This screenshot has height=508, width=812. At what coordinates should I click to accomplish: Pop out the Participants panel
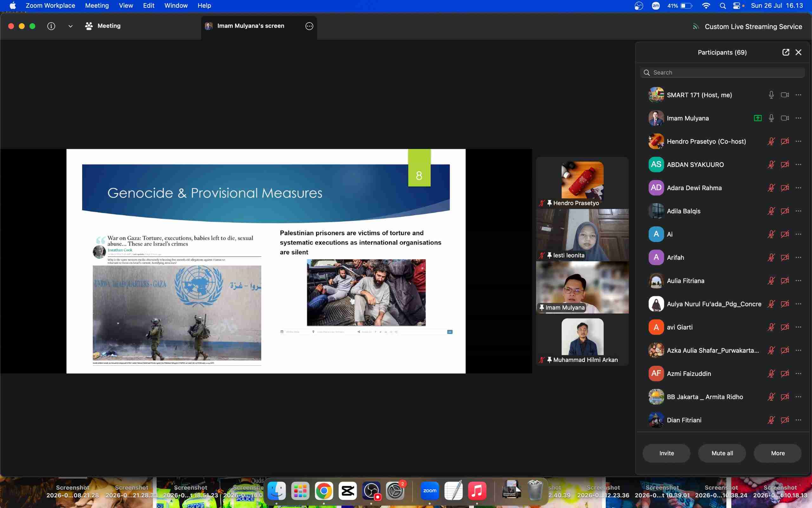click(785, 52)
